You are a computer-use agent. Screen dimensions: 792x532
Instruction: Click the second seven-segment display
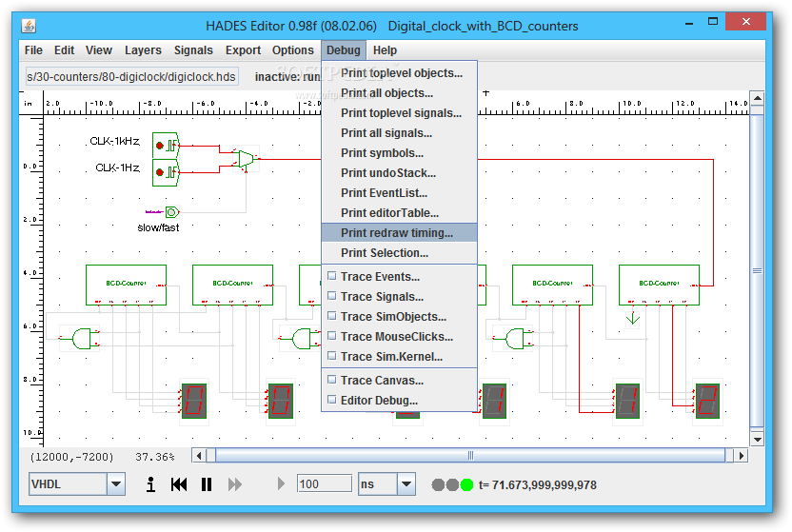[280, 402]
